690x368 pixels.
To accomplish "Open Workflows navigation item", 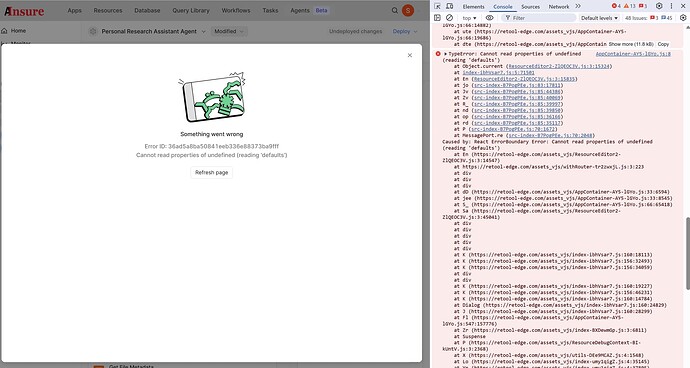I will (236, 10).
